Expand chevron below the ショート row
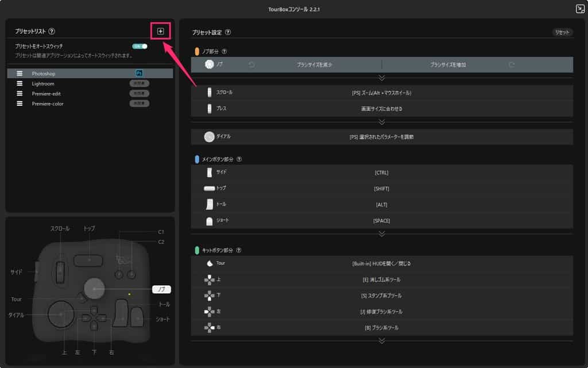The height and width of the screenshot is (368, 588). (381, 233)
